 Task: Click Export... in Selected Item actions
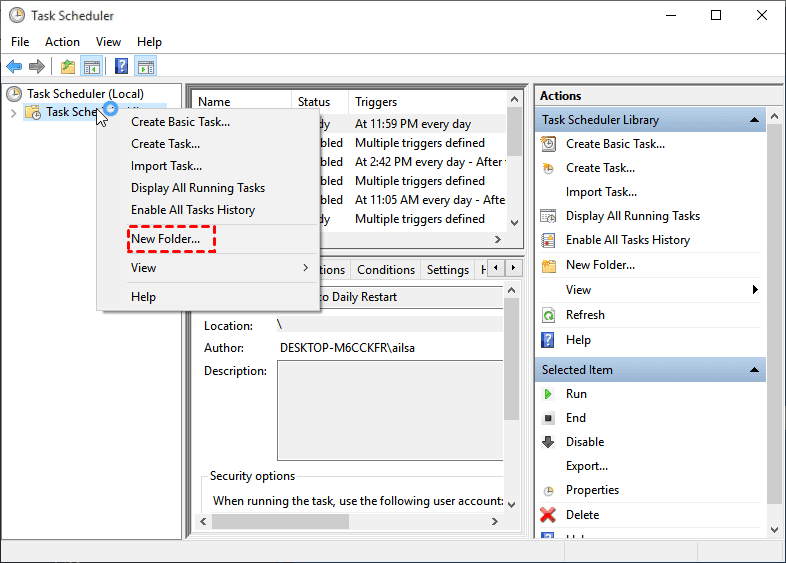tap(586, 466)
